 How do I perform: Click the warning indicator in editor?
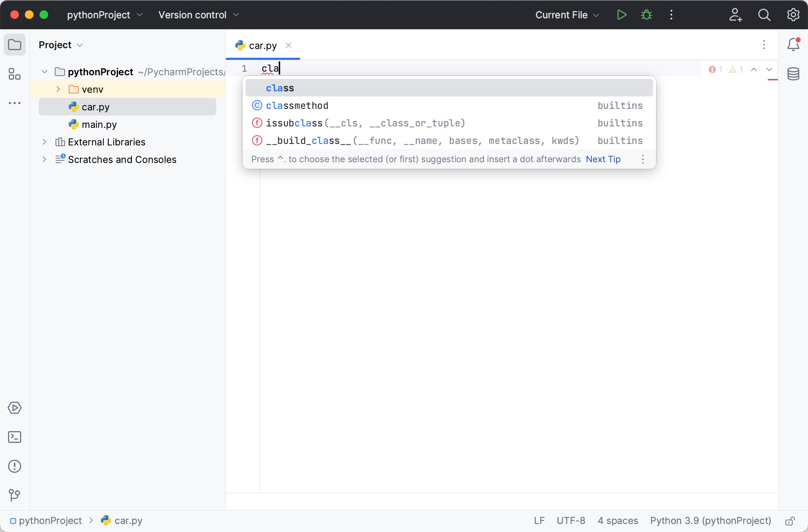tap(736, 69)
